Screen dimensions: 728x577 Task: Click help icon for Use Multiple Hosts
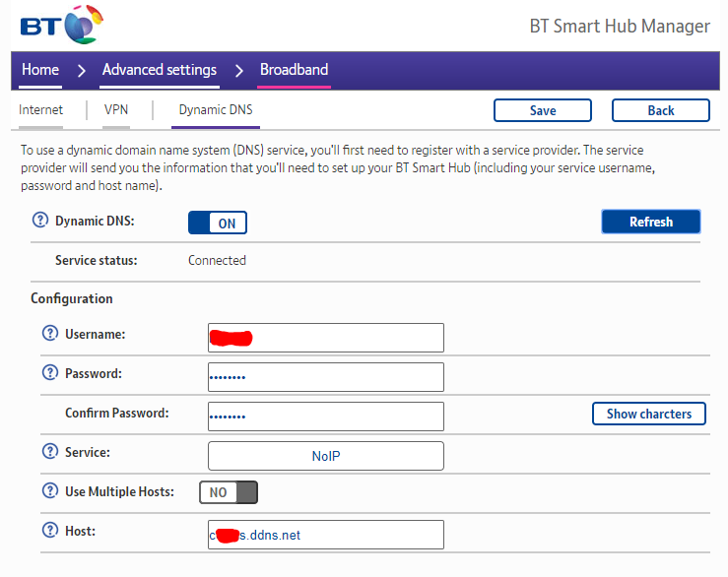tap(50, 490)
